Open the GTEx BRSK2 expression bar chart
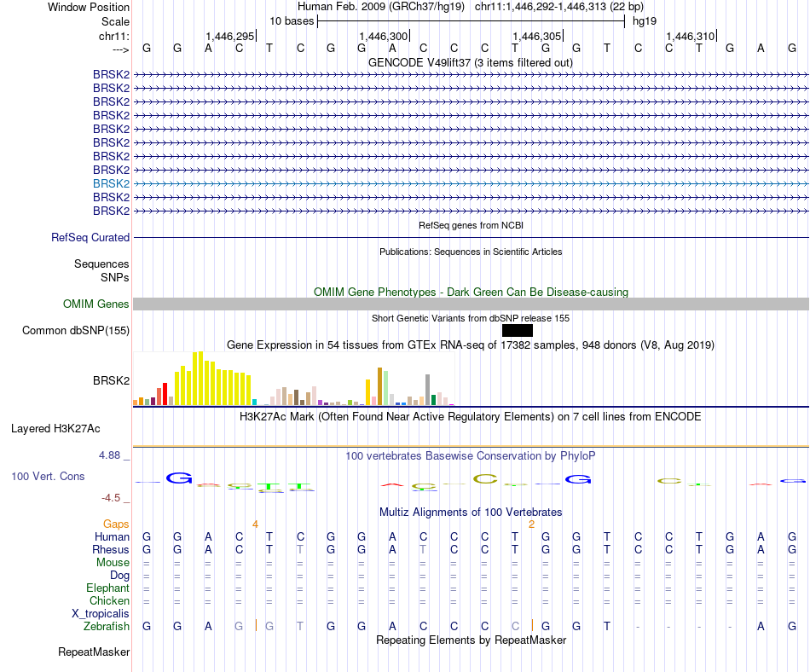Screen dimensions: 810x672 pyautogui.click(x=293, y=379)
